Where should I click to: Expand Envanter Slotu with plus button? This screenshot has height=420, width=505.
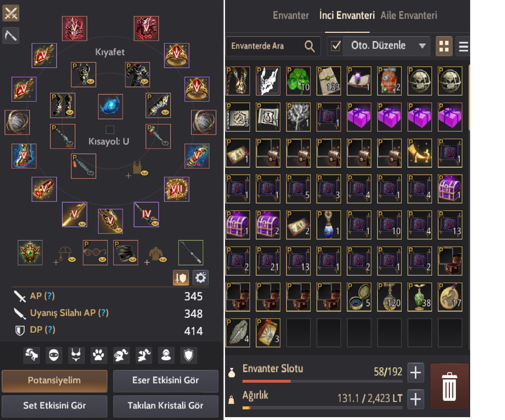pos(416,372)
